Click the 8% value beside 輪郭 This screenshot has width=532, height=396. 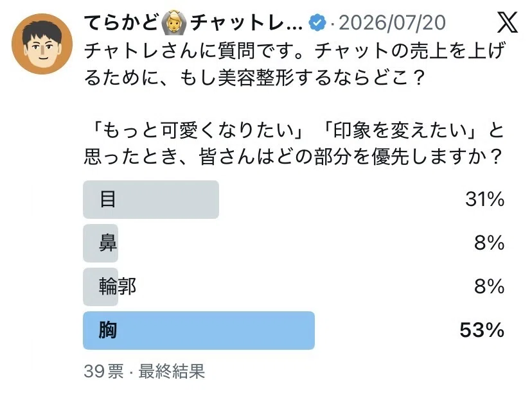coord(489,286)
